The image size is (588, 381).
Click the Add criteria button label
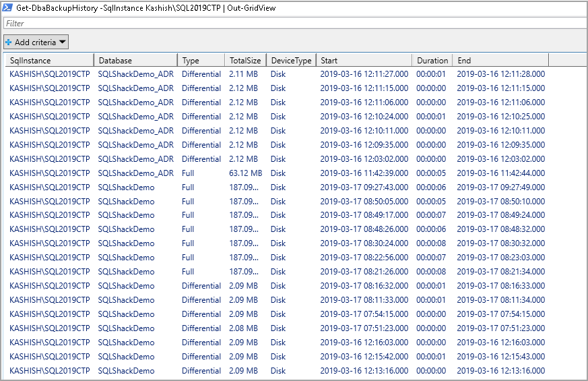click(x=35, y=42)
